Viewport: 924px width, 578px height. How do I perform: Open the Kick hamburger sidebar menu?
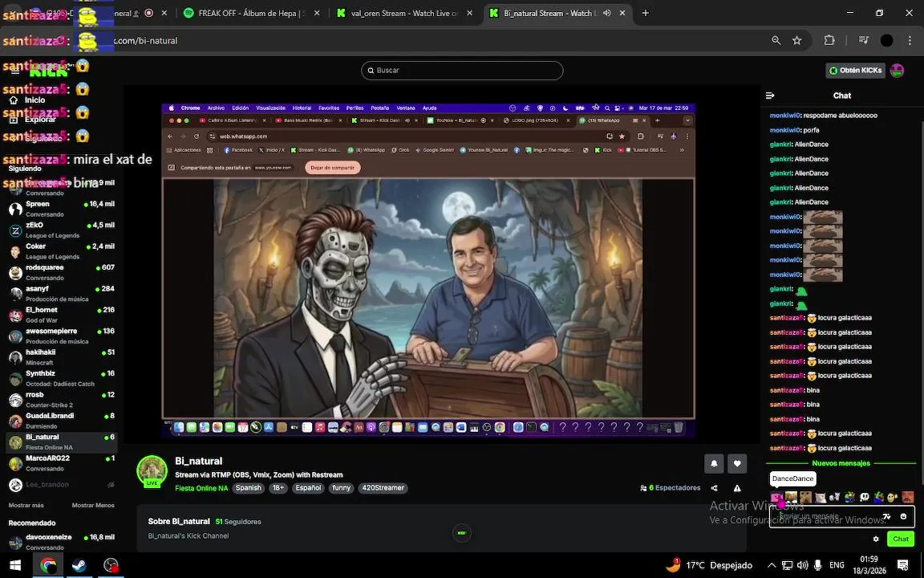tap(15, 71)
